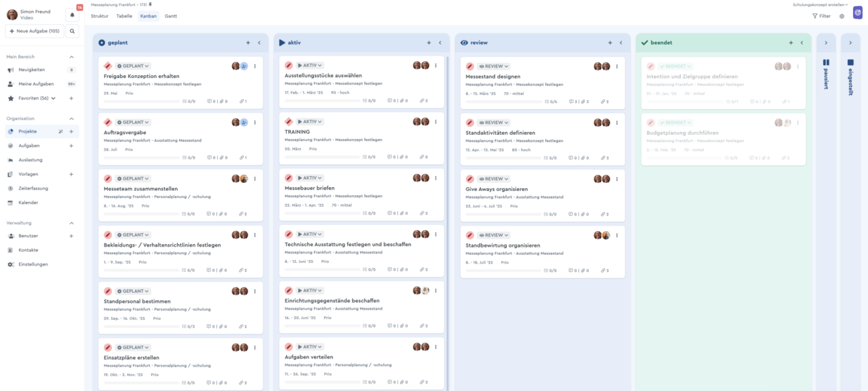
Task: Open the Filter button
Action: click(x=821, y=16)
